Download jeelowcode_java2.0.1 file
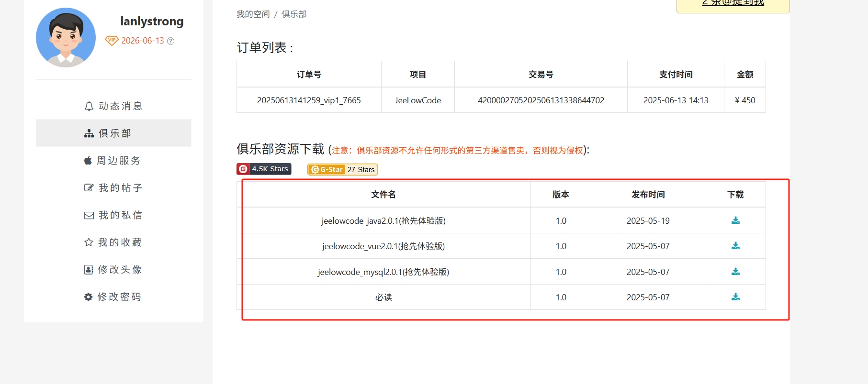 pos(735,220)
